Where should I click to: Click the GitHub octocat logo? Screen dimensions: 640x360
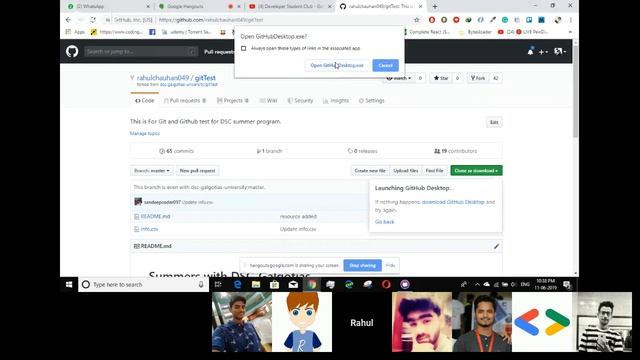click(x=72, y=51)
